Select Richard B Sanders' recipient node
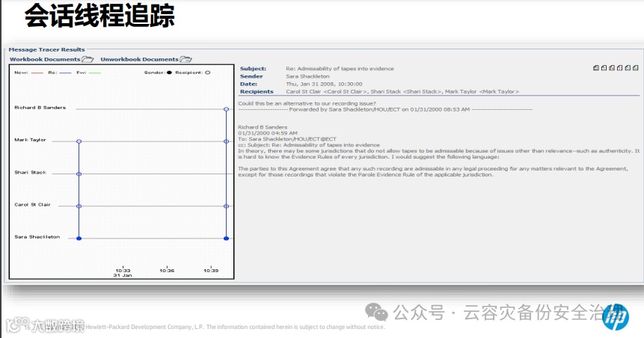 (x=227, y=109)
